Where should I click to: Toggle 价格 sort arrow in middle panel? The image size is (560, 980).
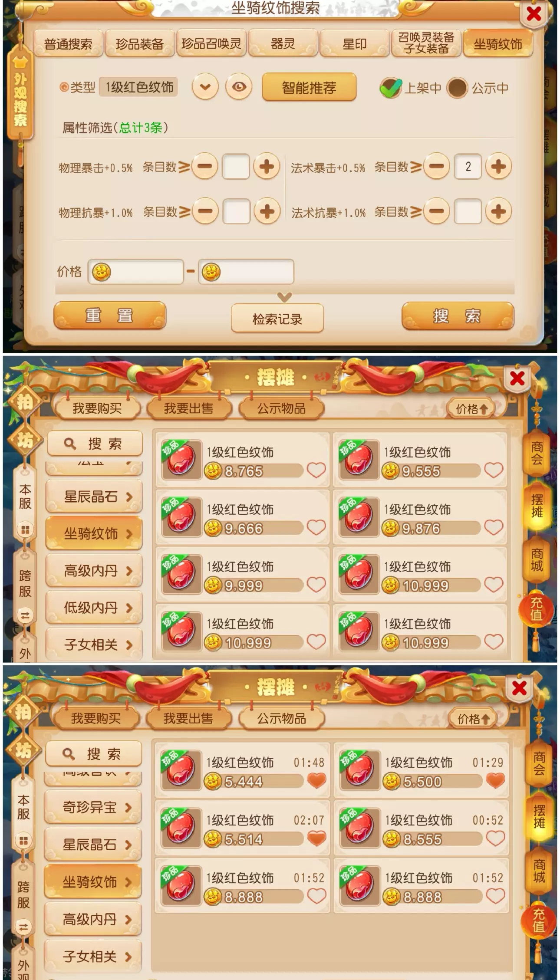(471, 408)
